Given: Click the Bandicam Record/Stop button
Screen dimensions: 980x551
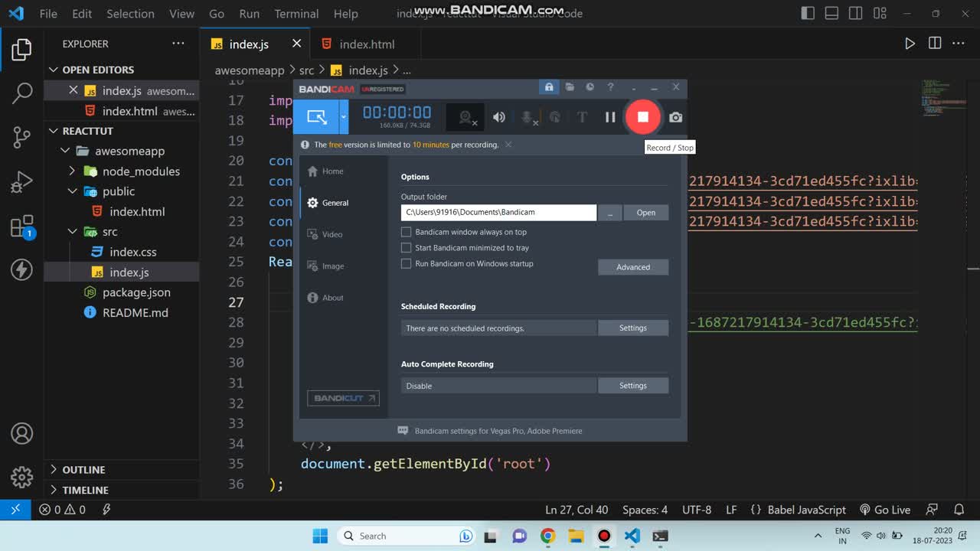Looking at the screenshot, I should tap(642, 117).
